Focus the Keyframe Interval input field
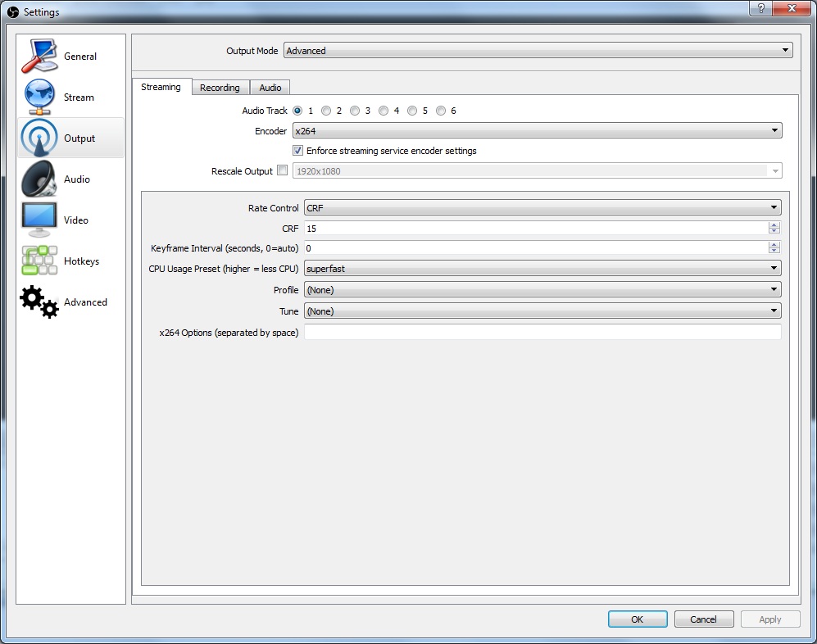The height and width of the screenshot is (644, 817). tap(536, 248)
